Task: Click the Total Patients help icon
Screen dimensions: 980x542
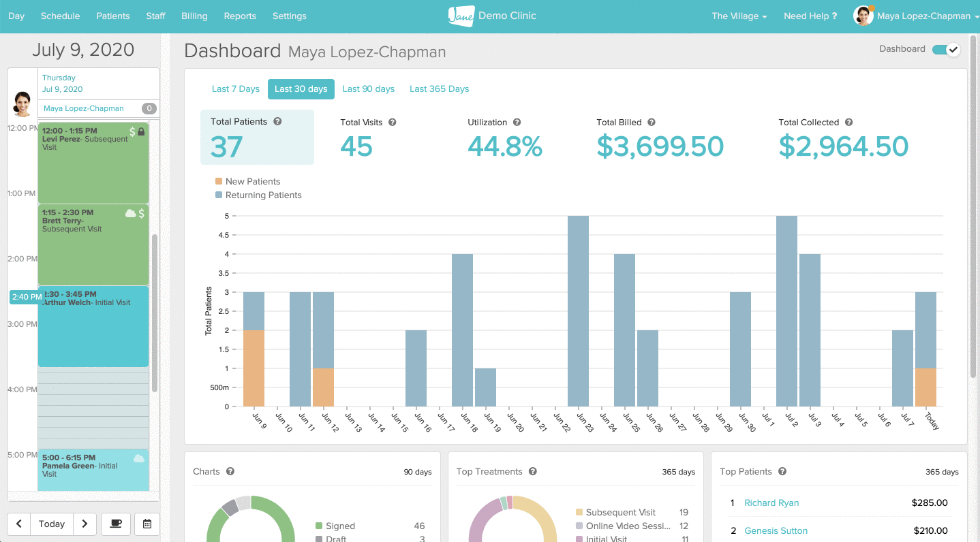Action: point(277,121)
